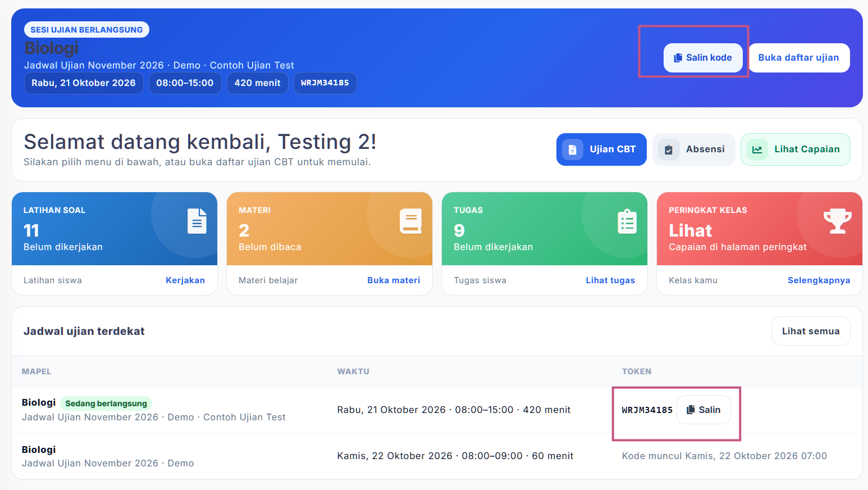Click Lihat semua for exam schedule
868x490 pixels.
[x=811, y=331]
